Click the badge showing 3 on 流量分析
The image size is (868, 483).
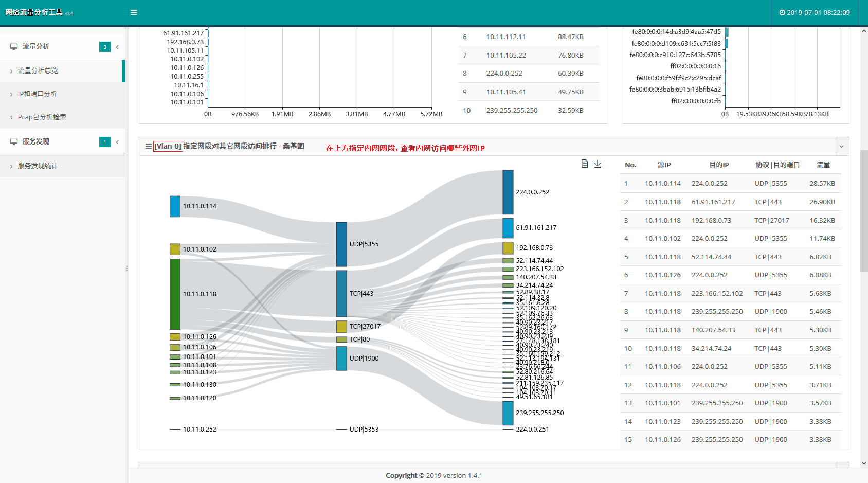pos(105,47)
